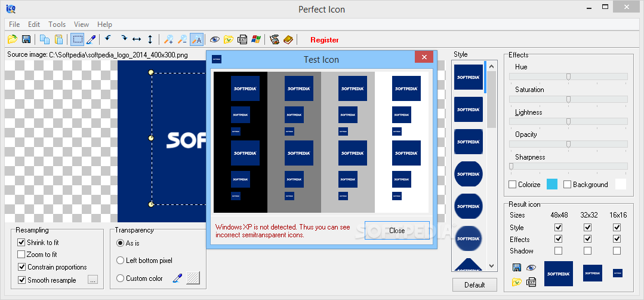
Task: Open the cyan Colorize color swatch
Action: coord(552,185)
